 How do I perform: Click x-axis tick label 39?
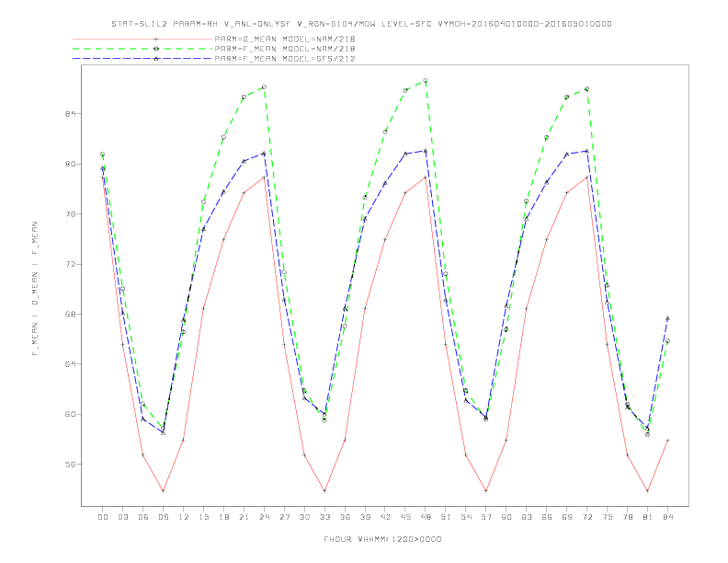365,517
